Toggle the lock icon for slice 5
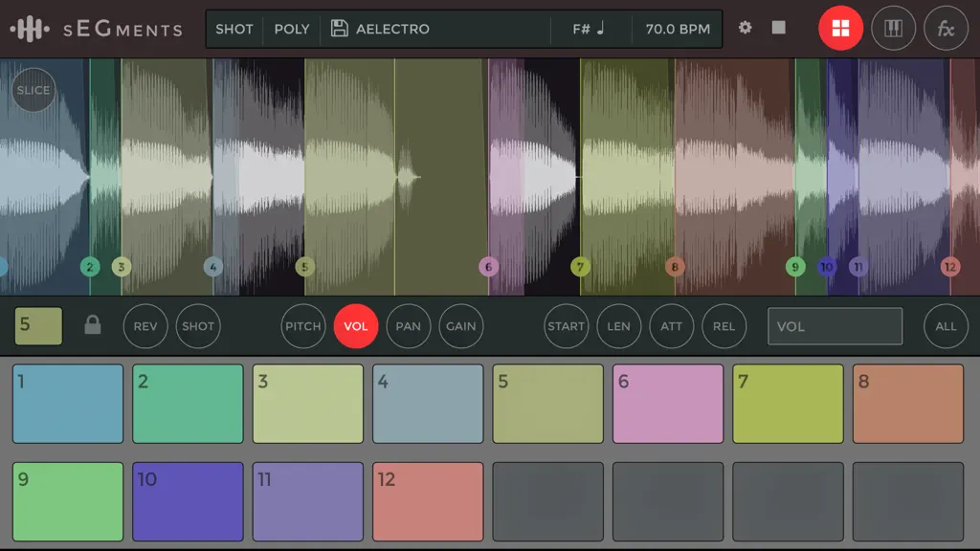This screenshot has width=980, height=551. [93, 325]
